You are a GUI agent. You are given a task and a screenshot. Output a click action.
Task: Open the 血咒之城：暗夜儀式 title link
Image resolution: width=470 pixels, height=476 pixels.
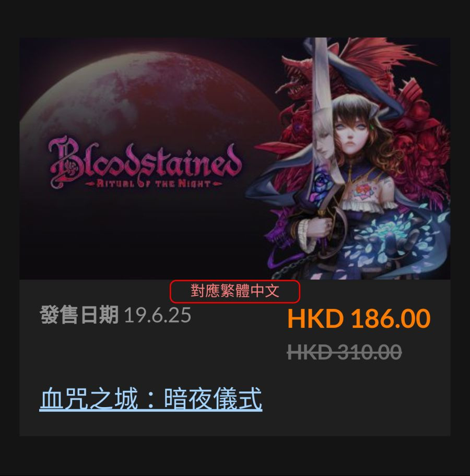(x=151, y=399)
